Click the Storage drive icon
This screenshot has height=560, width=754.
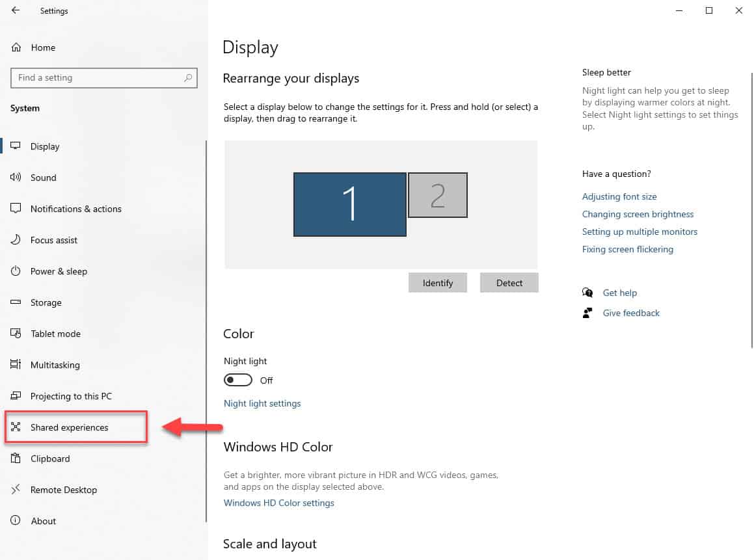coord(16,302)
